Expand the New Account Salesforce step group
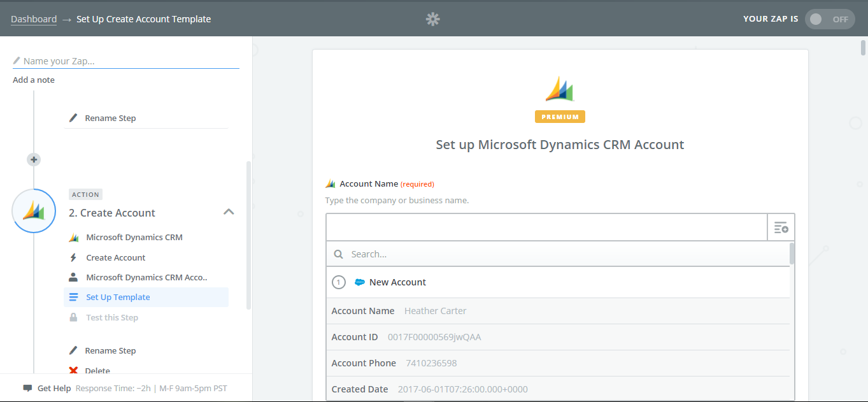The width and height of the screenshot is (868, 402). pos(558,282)
